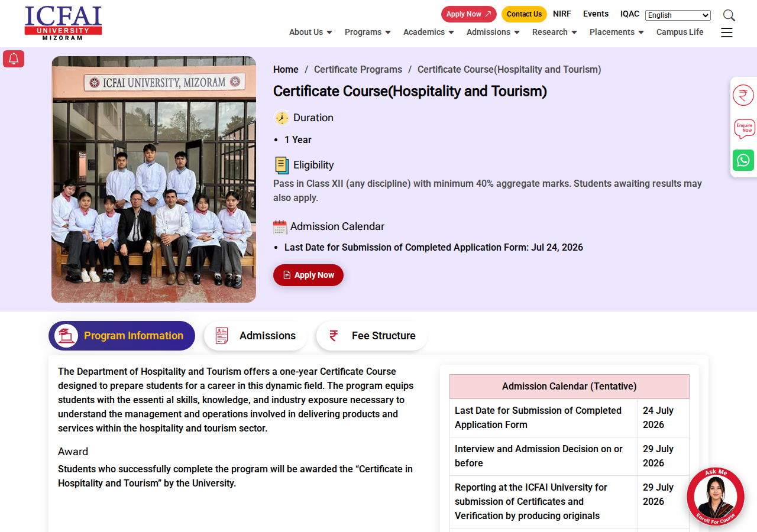This screenshot has height=532, width=757.
Task: Click the form icon in Admissions tab
Action: click(222, 336)
